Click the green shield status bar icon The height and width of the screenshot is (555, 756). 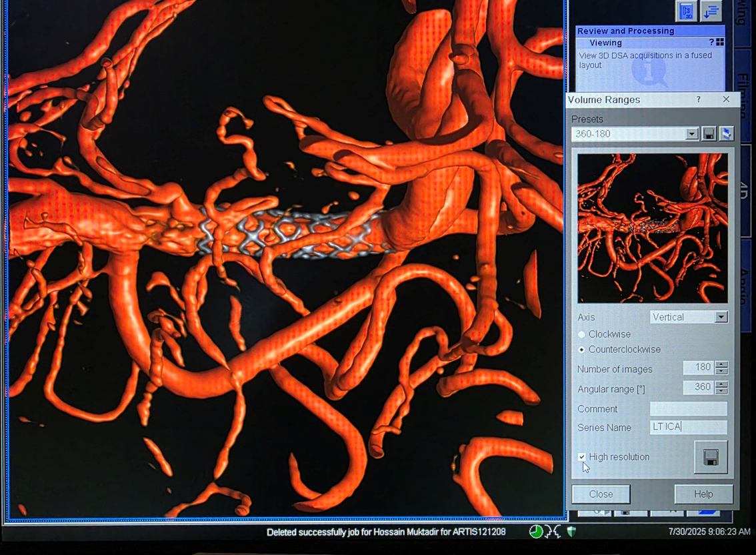(571, 532)
